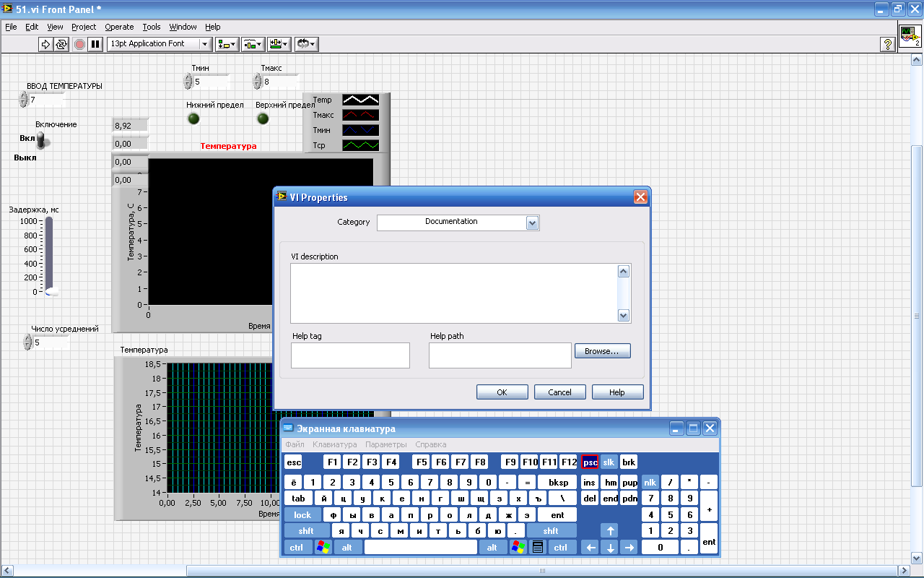The width and height of the screenshot is (924, 578).
Task: Click the Help tag input field
Action: click(x=350, y=355)
